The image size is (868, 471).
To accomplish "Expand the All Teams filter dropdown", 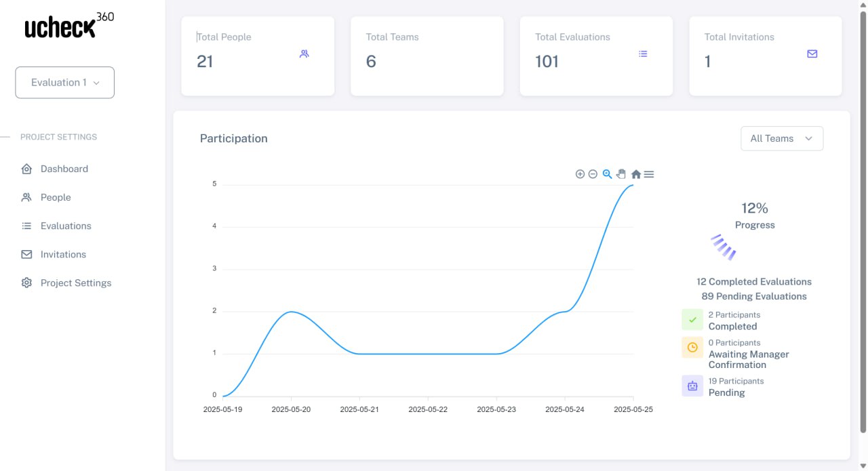I will pos(782,138).
